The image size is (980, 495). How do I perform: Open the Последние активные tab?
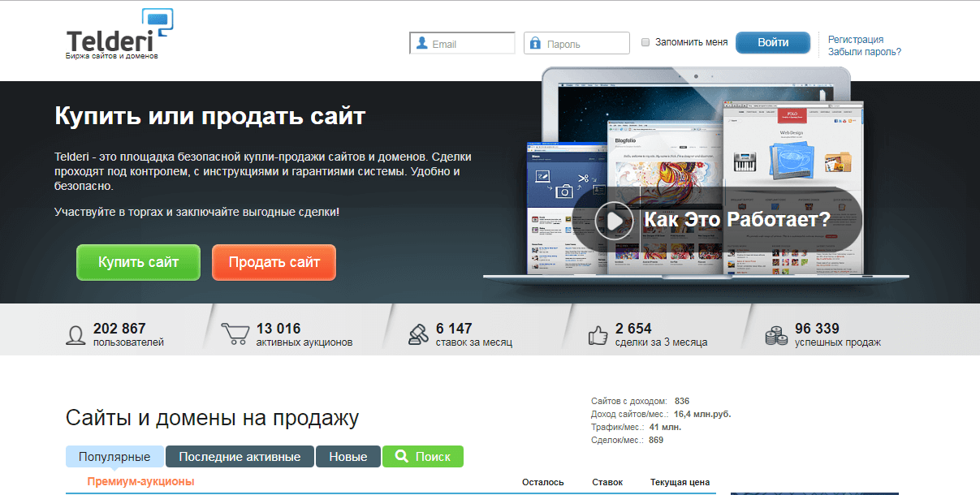point(240,456)
